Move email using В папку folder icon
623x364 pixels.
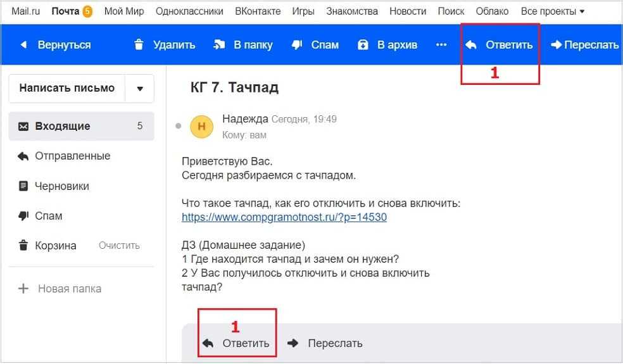(220, 45)
